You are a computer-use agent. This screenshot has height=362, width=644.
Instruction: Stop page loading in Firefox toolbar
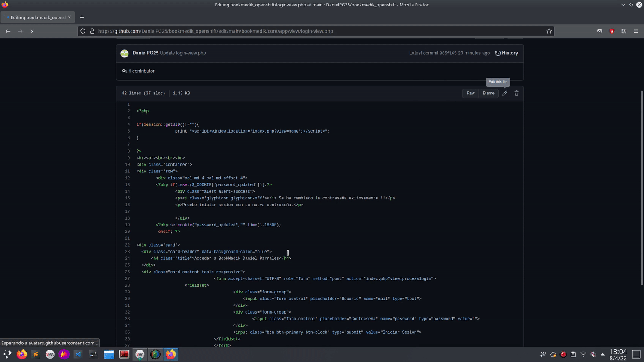pos(32,31)
